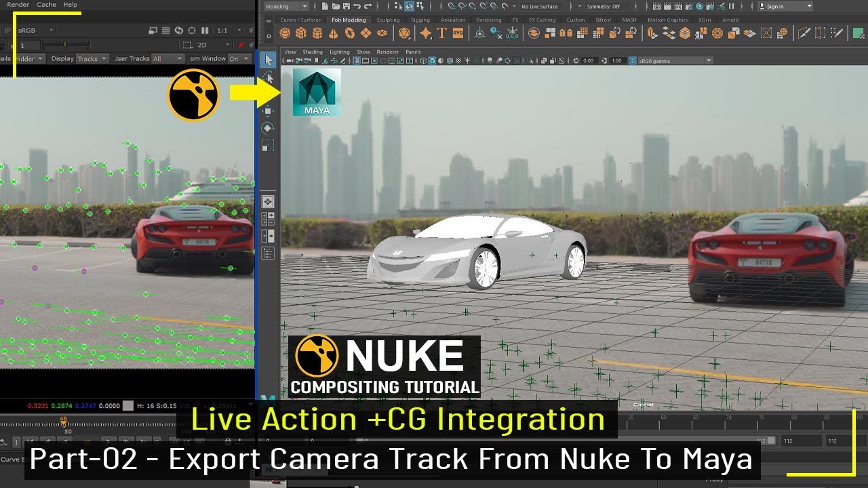Click the viewport exposure field showing 0.00
Image resolution: width=868 pixels, height=488 pixels.
[x=588, y=60]
